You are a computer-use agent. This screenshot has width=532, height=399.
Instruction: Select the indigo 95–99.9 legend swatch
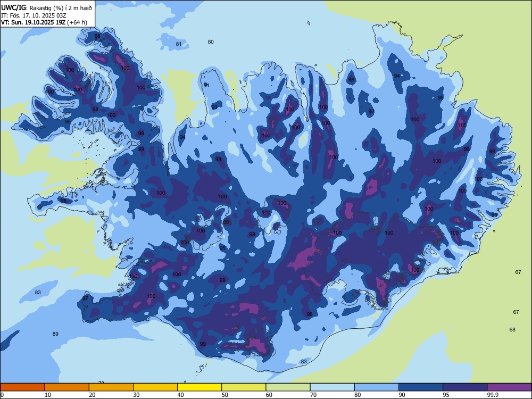pyautogui.click(x=465, y=387)
